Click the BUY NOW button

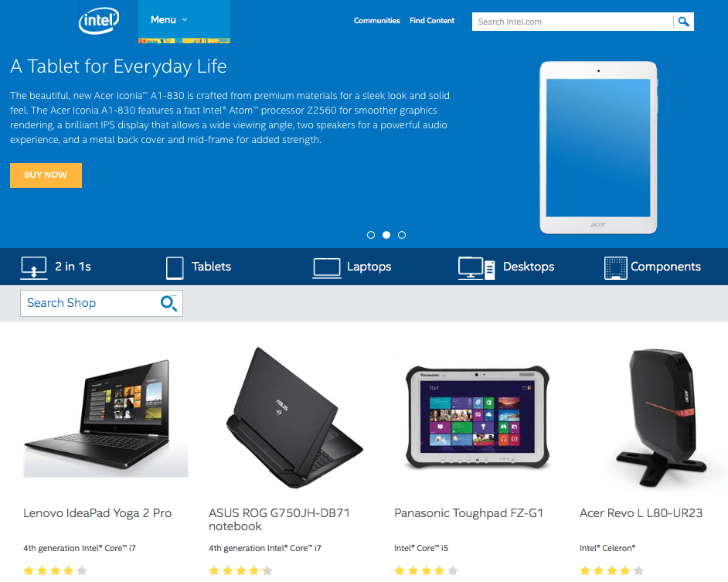46,175
